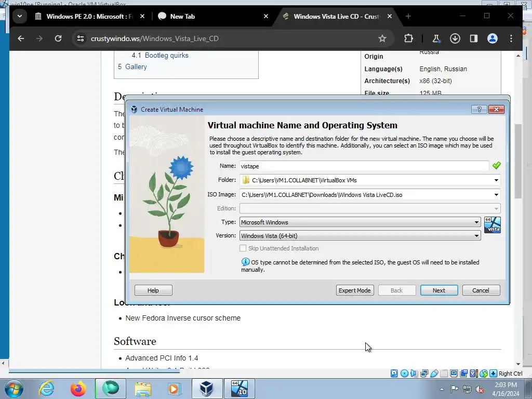
Task: Click the browser Back arrow
Action: click(21, 38)
